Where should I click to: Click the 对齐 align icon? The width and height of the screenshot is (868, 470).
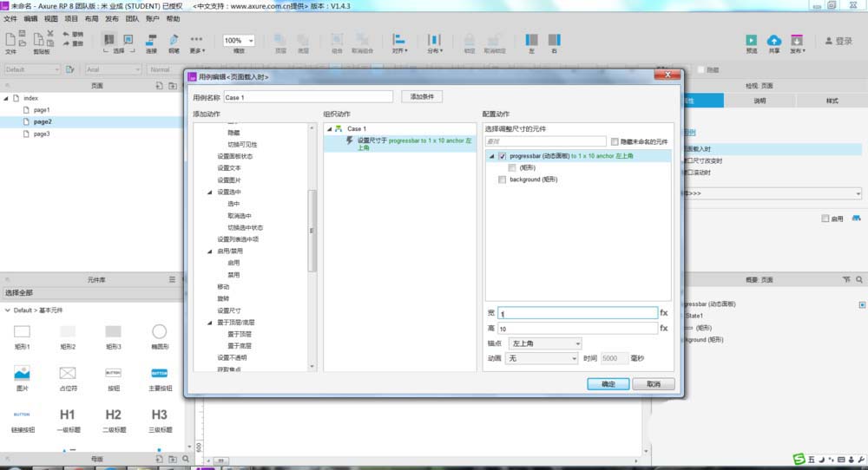(399, 39)
